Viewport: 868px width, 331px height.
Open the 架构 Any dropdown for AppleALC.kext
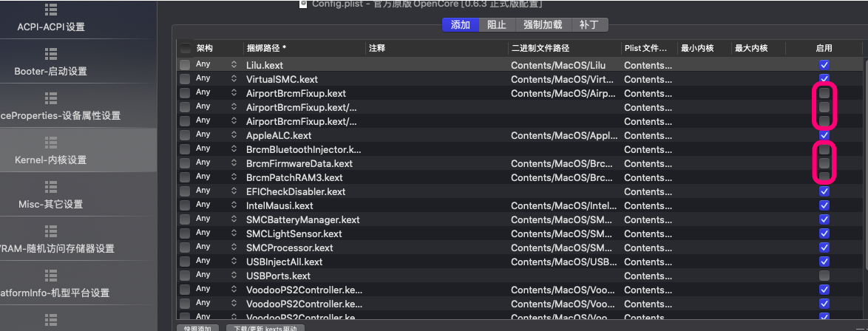[234, 135]
